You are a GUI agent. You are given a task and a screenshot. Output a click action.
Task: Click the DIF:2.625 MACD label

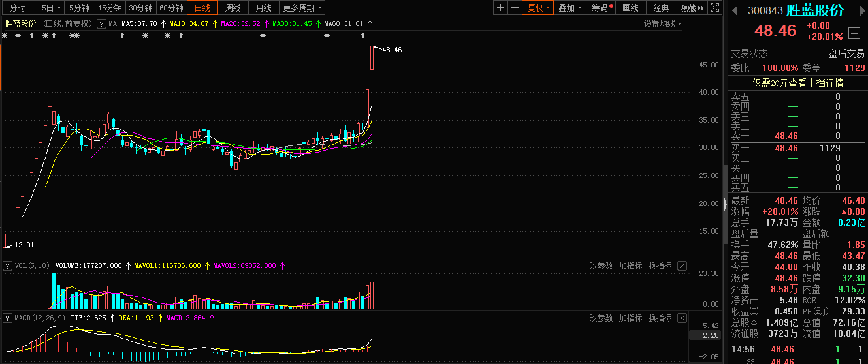click(88, 318)
